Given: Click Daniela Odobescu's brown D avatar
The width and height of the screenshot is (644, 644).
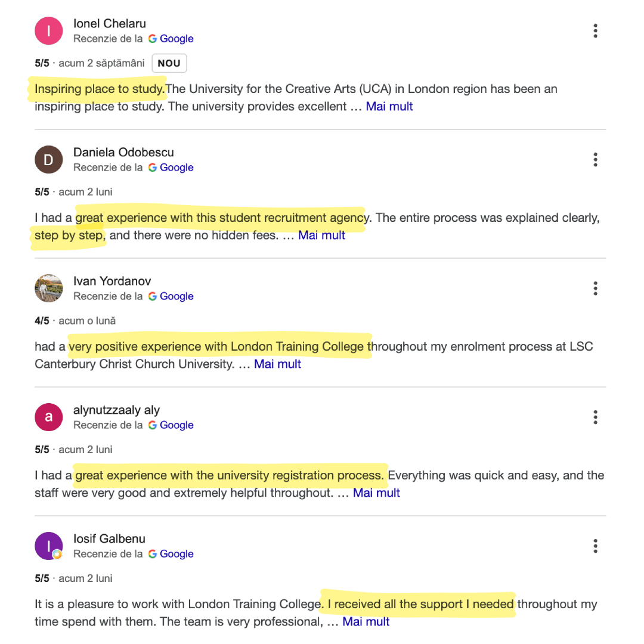Looking at the screenshot, I should click(49, 159).
